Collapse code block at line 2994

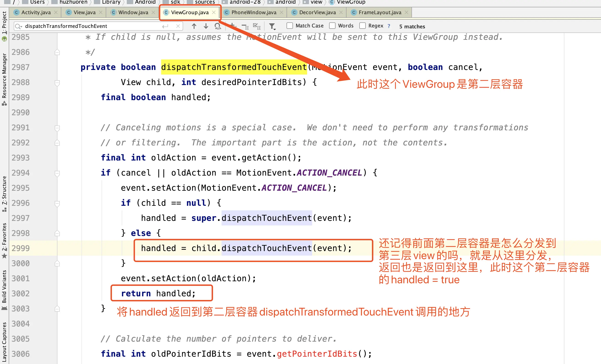(57, 173)
